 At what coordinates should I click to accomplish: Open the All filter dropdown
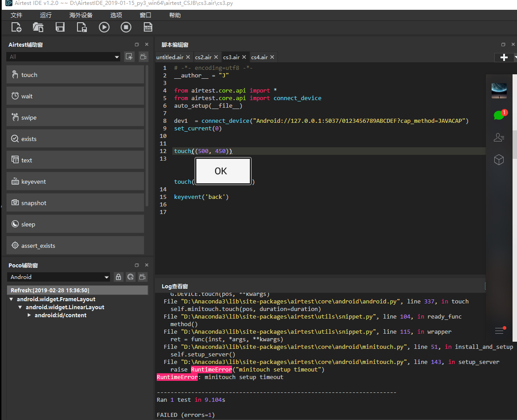(63, 57)
